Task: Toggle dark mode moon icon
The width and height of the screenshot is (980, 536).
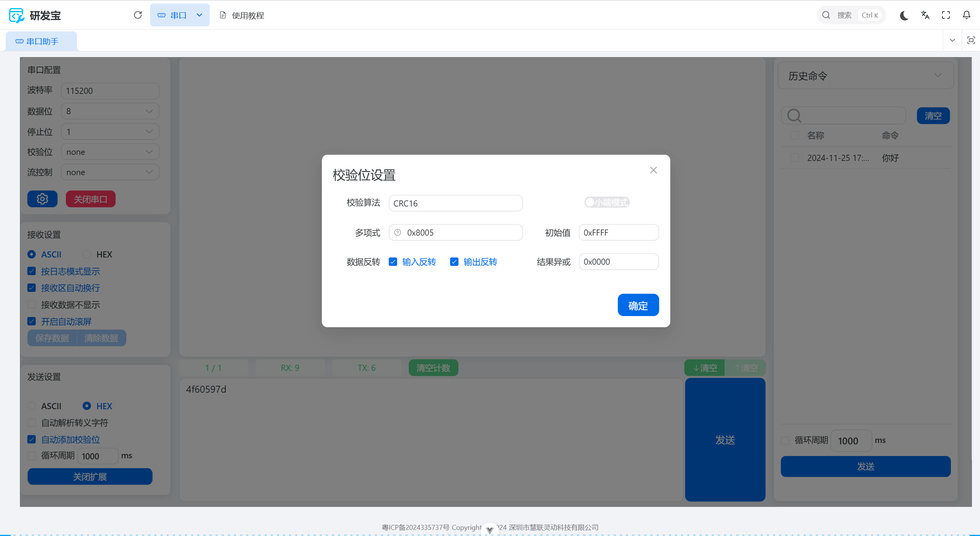Action: click(904, 15)
